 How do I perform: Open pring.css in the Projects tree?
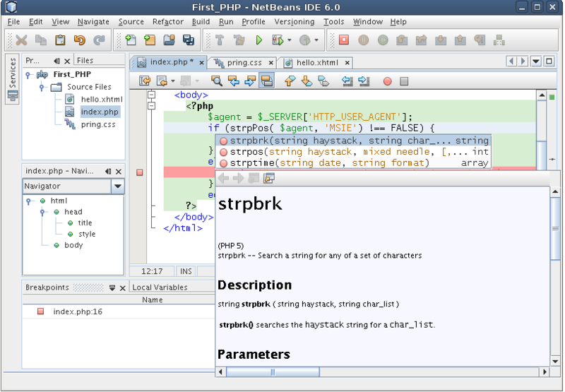pos(97,124)
